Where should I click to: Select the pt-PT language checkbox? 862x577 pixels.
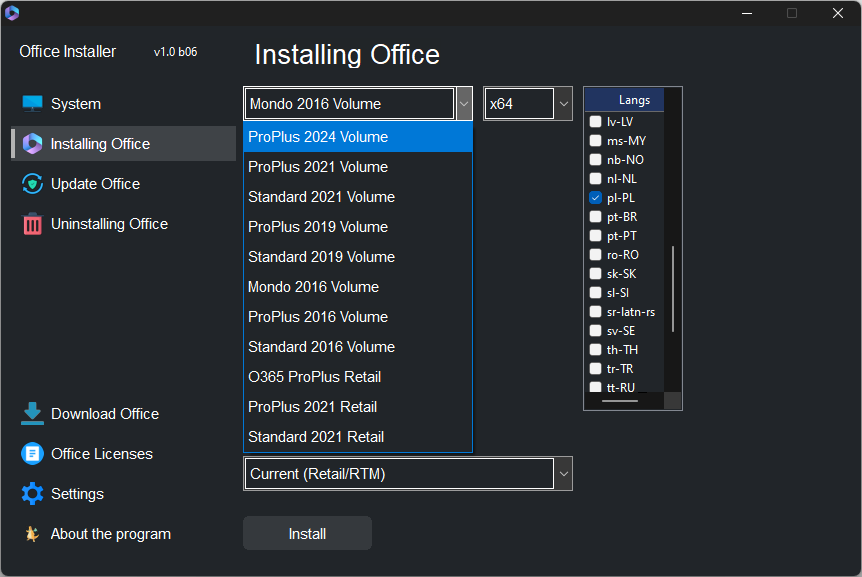[x=595, y=236]
